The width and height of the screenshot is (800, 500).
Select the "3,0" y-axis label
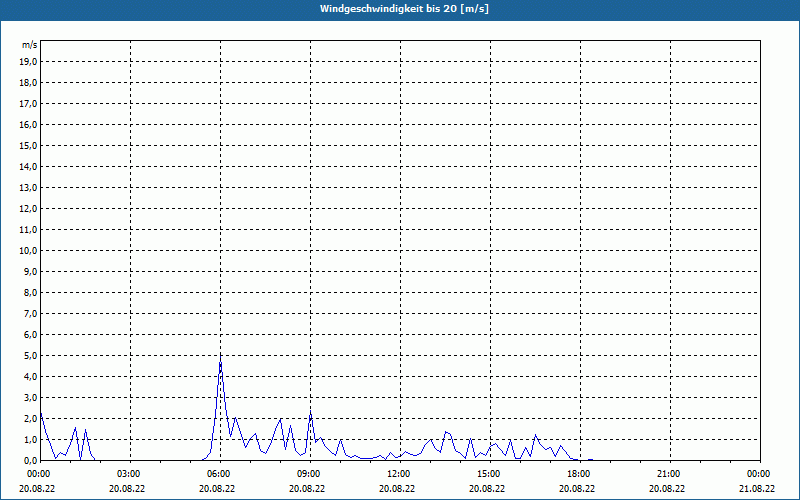pos(31,397)
